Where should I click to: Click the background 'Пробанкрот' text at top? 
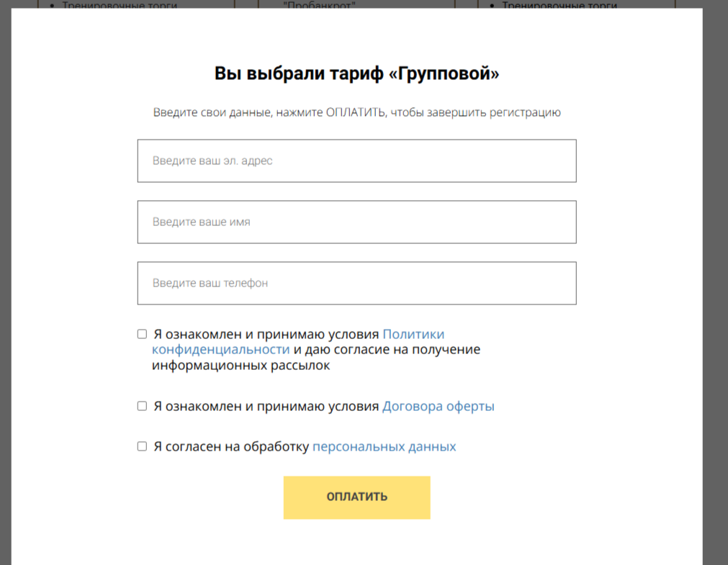coord(320,4)
